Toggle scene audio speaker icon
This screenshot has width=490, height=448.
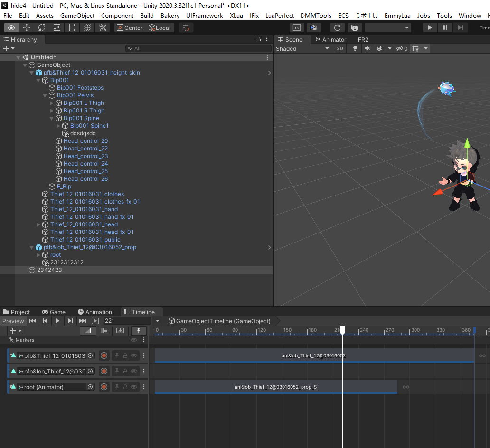point(367,48)
